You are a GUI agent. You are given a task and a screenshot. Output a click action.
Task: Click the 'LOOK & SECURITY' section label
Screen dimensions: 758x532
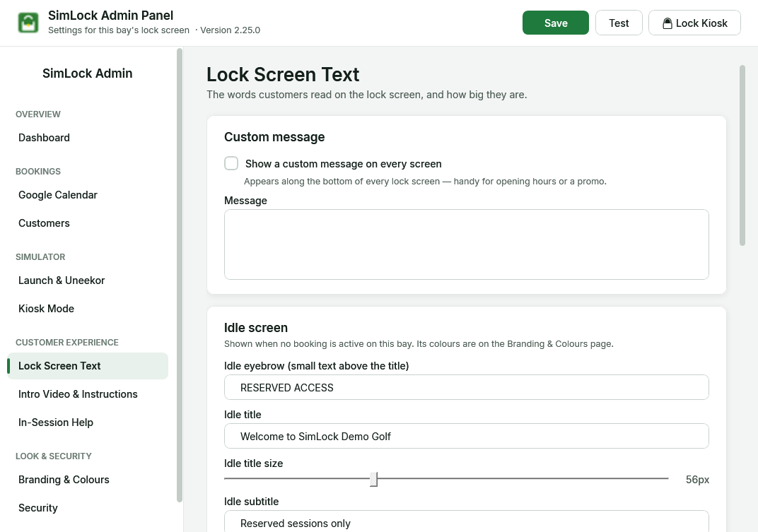[x=54, y=456]
